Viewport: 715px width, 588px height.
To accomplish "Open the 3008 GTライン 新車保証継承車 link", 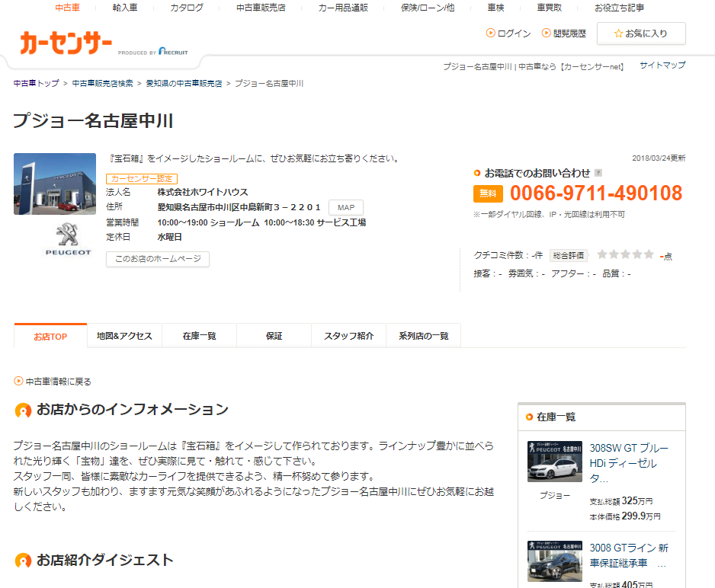I will (x=629, y=555).
